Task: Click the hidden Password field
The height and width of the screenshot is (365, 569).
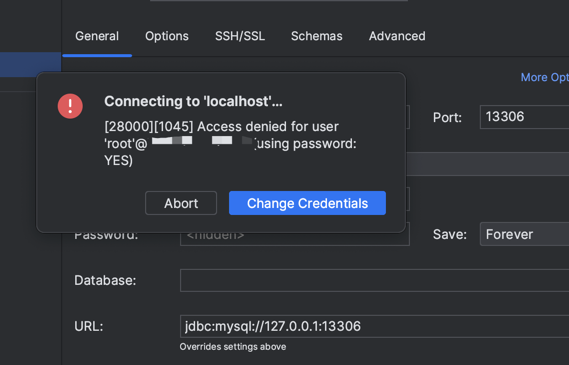Action: tap(295, 239)
